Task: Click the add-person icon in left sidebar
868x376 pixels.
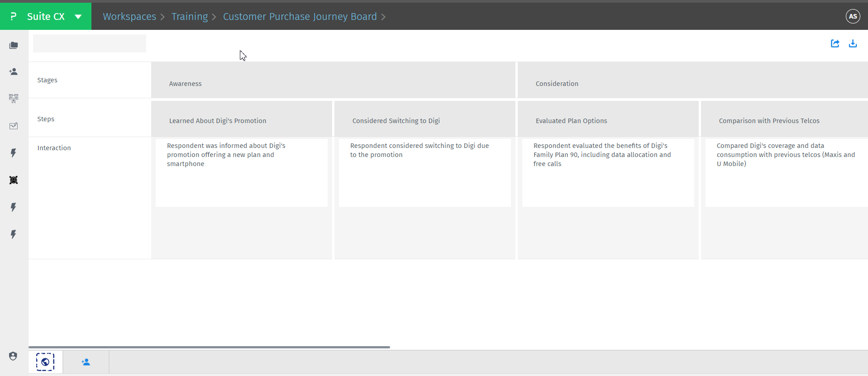Action: click(14, 71)
